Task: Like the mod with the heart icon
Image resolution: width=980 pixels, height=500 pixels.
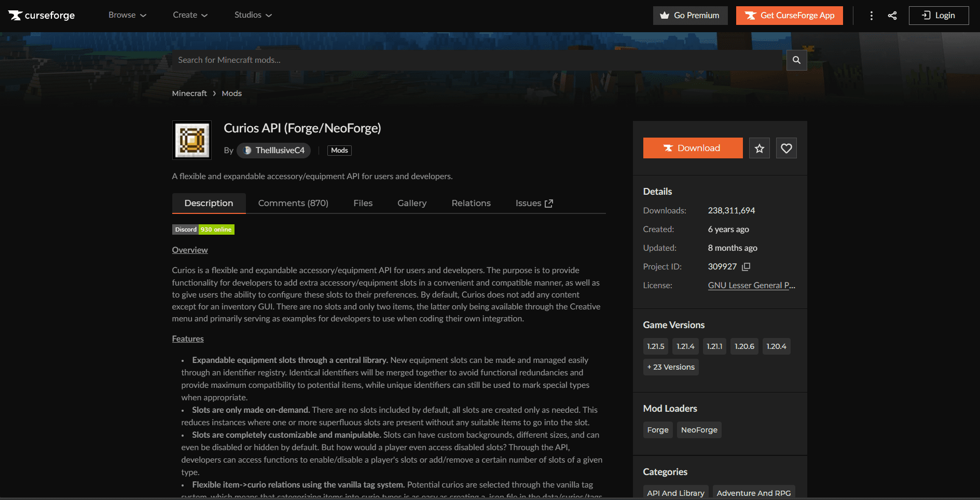Action: click(x=786, y=148)
